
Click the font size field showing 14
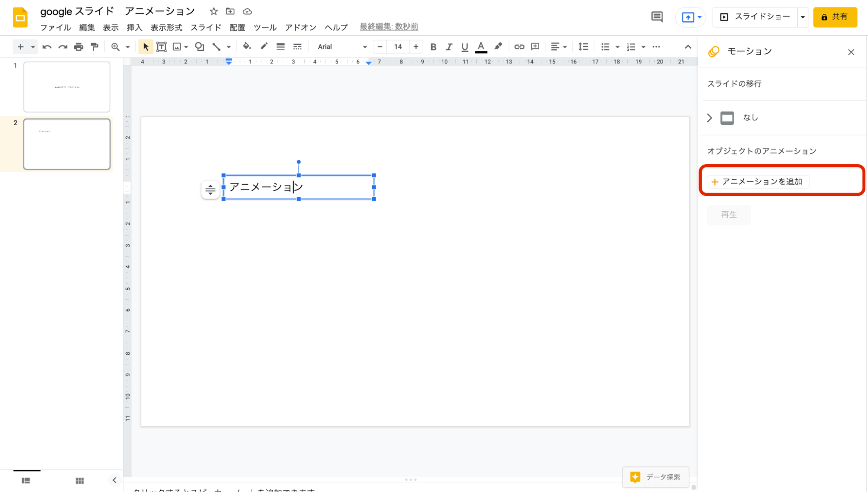(398, 47)
